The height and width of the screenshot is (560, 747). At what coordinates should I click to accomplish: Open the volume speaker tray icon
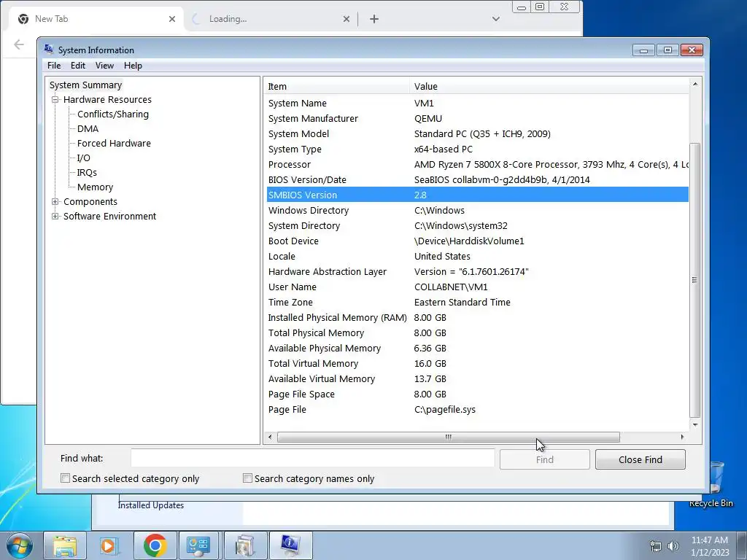pyautogui.click(x=673, y=546)
